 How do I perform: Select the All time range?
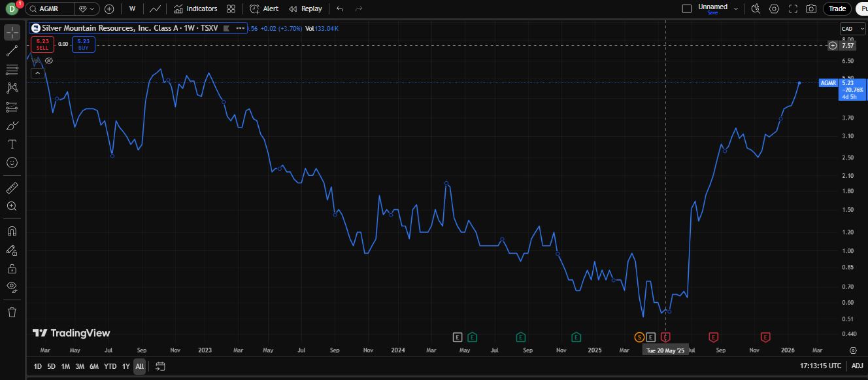click(x=140, y=366)
